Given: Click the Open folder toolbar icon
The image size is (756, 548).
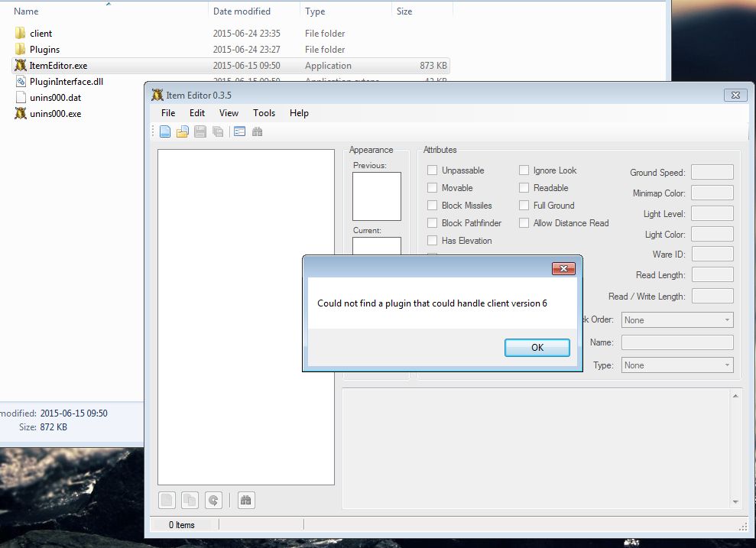Looking at the screenshot, I should [182, 131].
